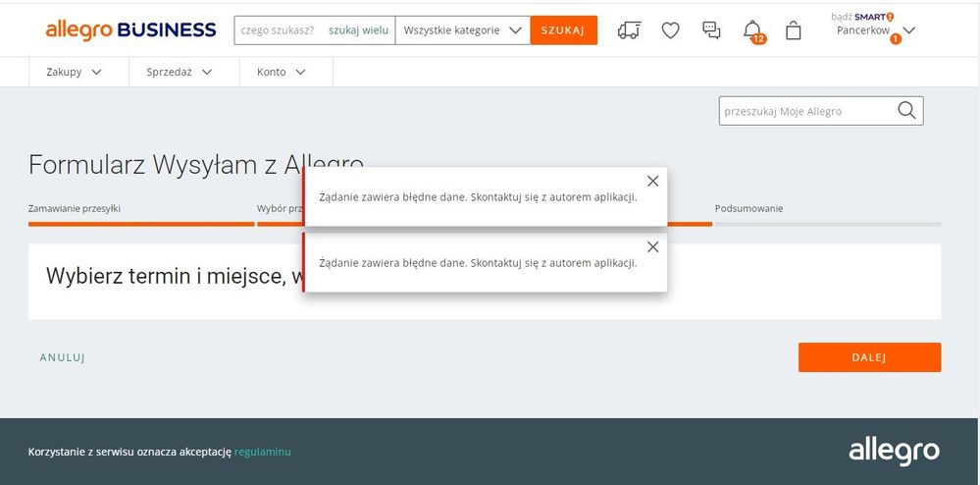Click the bądź SMART! label
Image resolution: width=980 pixels, height=485 pixels.
coord(862,17)
